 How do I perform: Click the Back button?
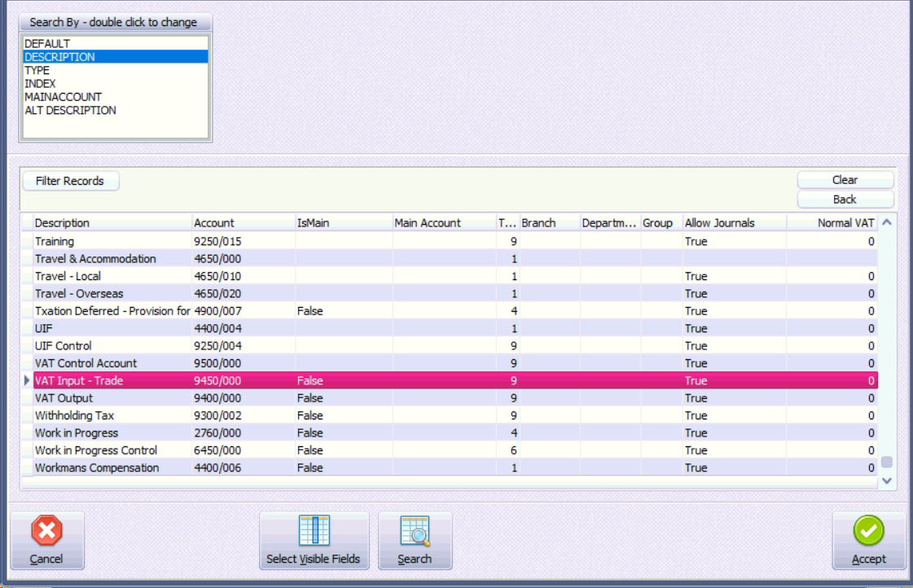click(845, 200)
